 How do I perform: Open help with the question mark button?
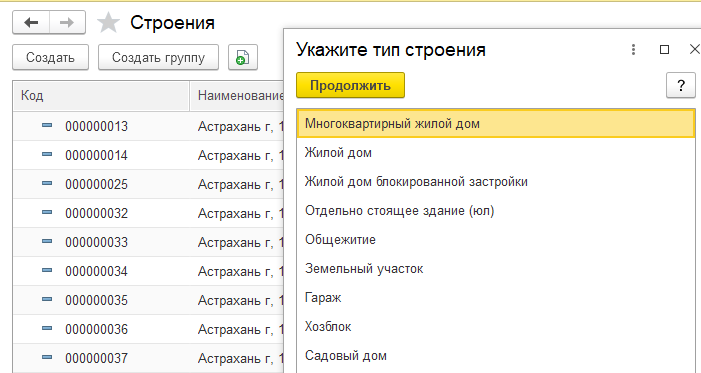pyautogui.click(x=681, y=85)
